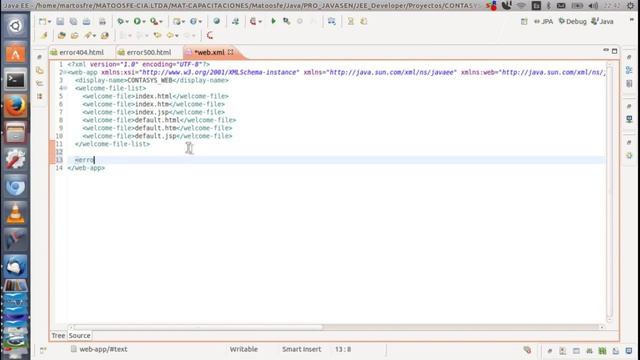Click the horizontal scrollbar of the editor
This screenshot has width=640, height=360.
point(198,327)
